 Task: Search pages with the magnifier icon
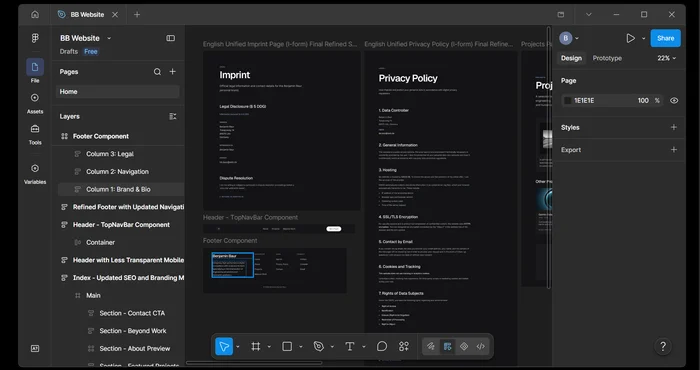click(x=157, y=71)
